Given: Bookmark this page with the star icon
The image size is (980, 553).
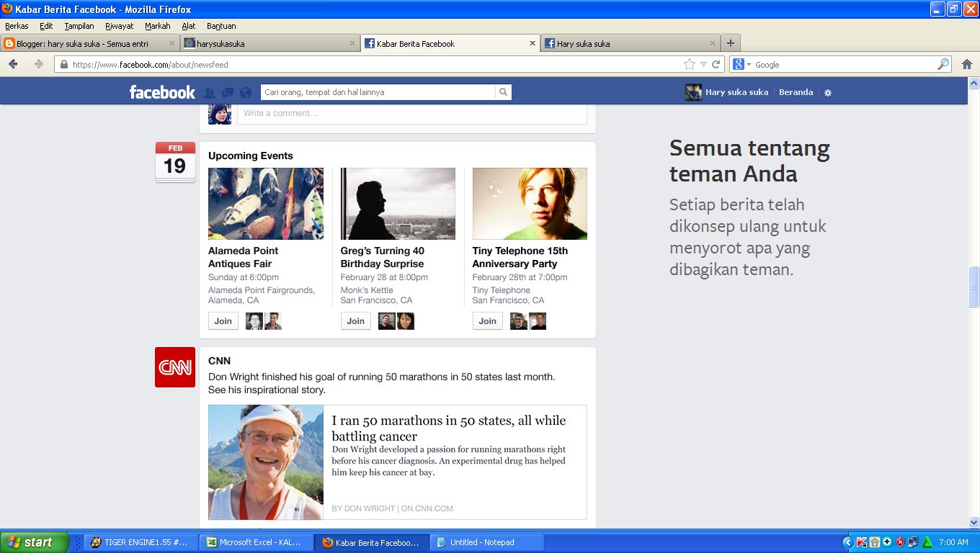Looking at the screenshot, I should click(690, 64).
